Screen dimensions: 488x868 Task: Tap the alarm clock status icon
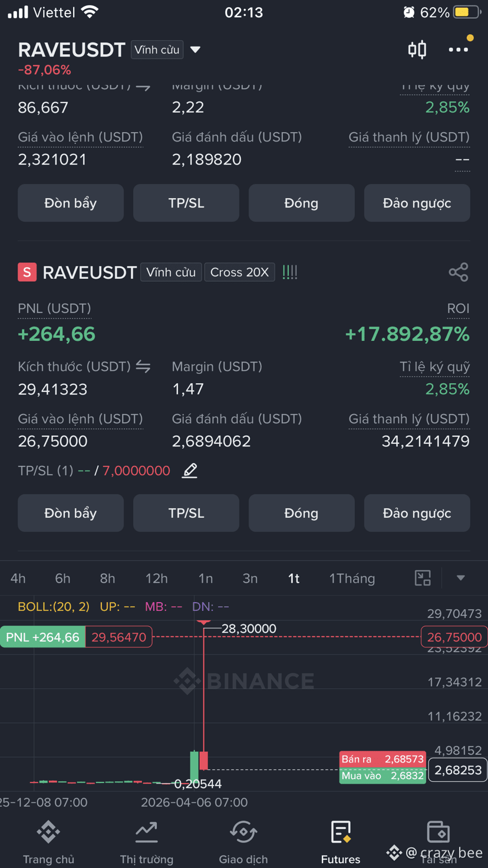point(408,12)
